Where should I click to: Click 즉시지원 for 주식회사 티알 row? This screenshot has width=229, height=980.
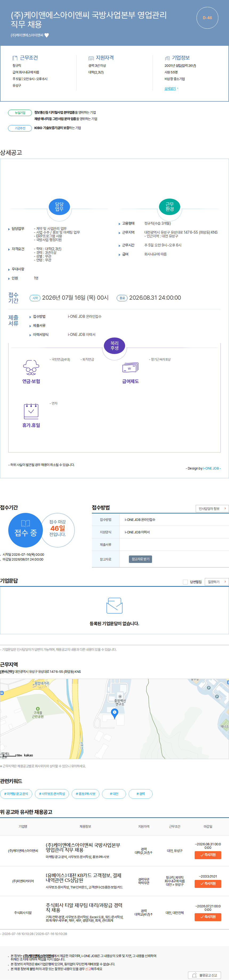[x=208, y=916]
